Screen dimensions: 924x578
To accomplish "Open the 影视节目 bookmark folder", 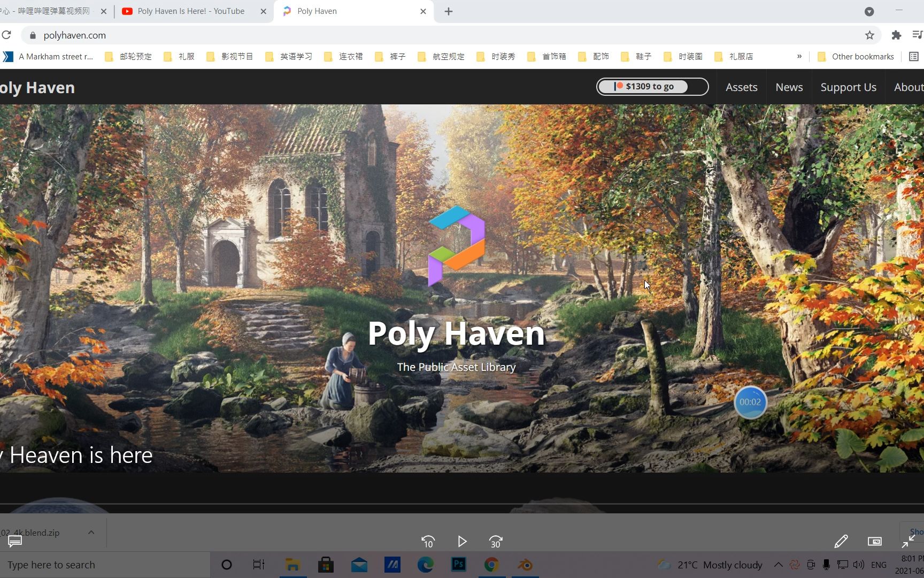I will point(230,57).
